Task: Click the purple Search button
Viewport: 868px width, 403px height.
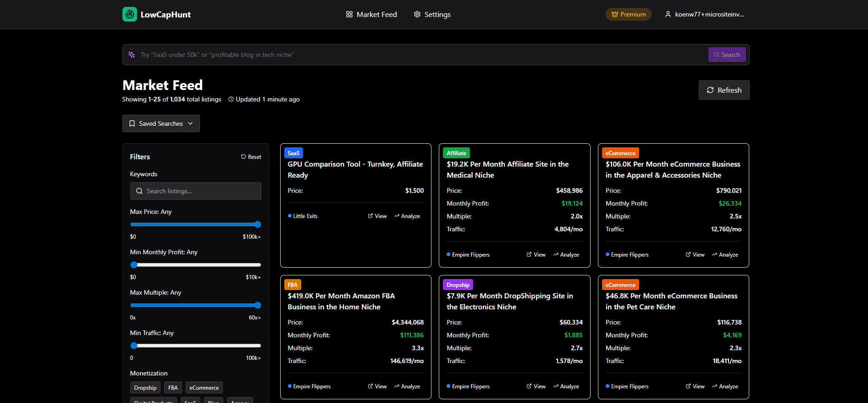Action: click(x=727, y=55)
